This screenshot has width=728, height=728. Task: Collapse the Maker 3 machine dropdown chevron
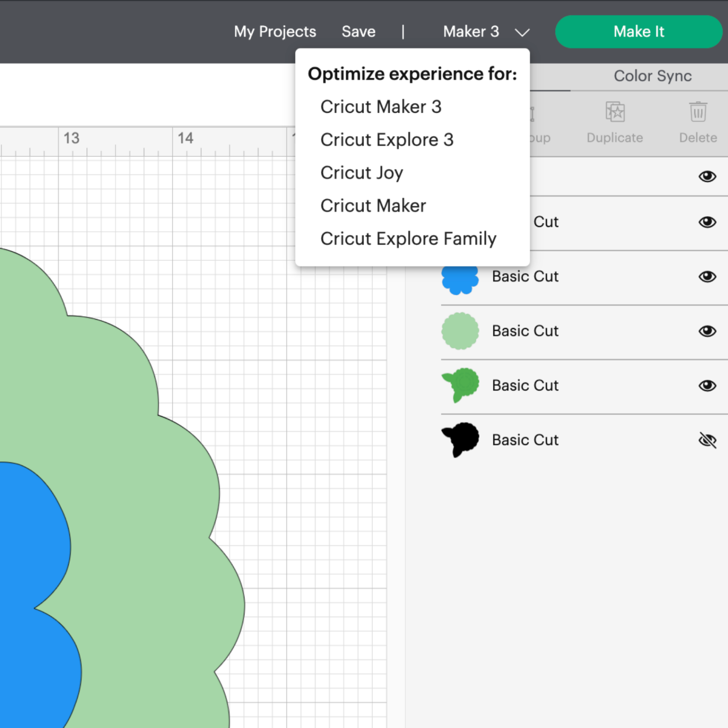click(x=522, y=32)
